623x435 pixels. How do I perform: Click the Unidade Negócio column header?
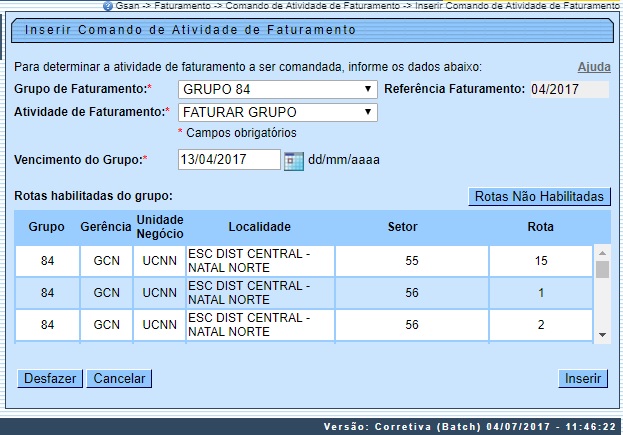[160, 227]
